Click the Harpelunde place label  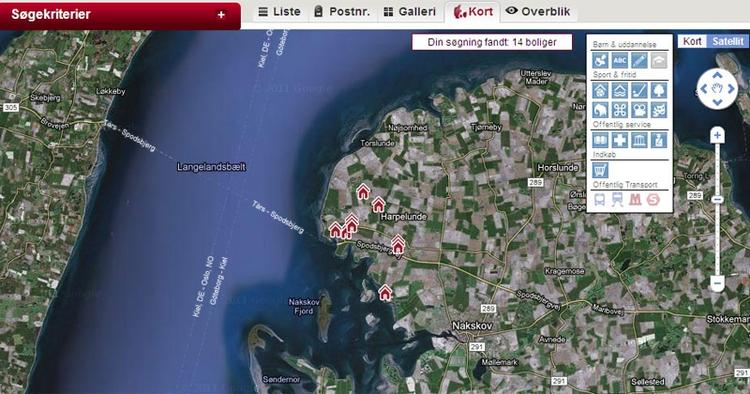tap(404, 217)
